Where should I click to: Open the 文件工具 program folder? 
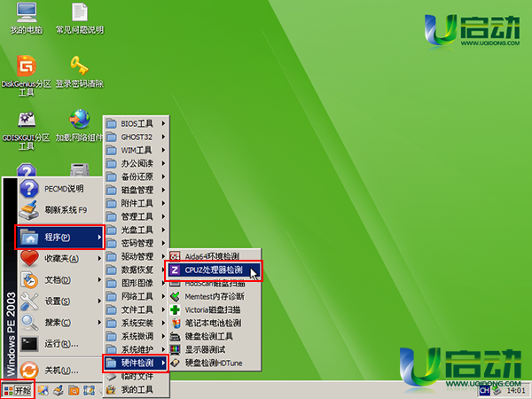coord(136,309)
